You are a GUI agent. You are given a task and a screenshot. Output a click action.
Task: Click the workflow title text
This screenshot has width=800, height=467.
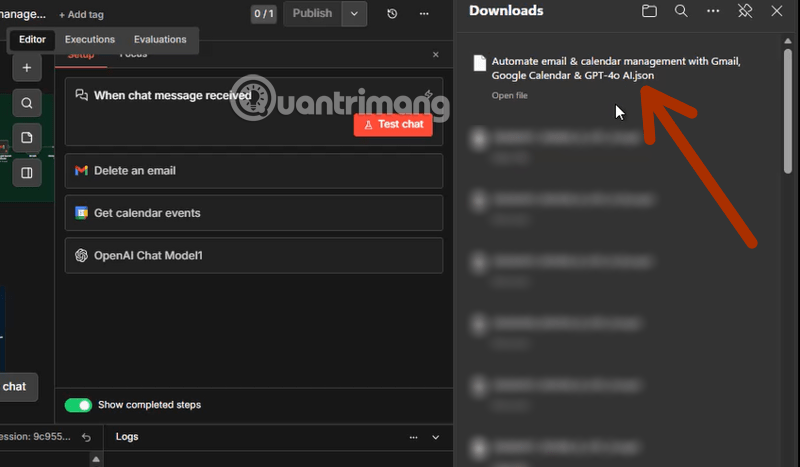pos(22,14)
